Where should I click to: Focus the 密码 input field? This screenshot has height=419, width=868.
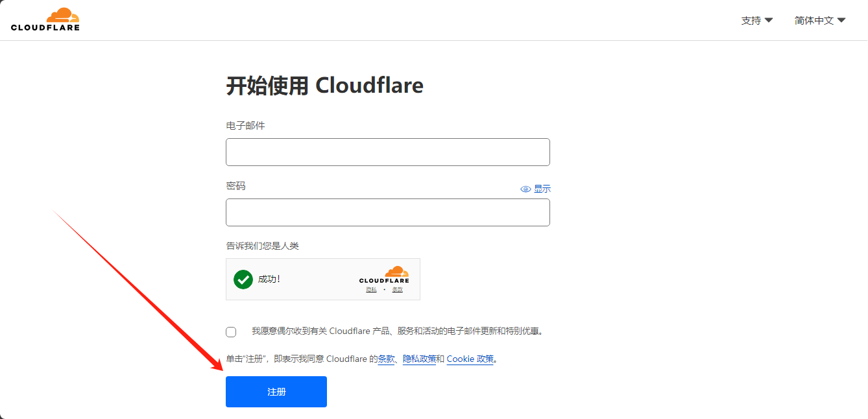(387, 213)
